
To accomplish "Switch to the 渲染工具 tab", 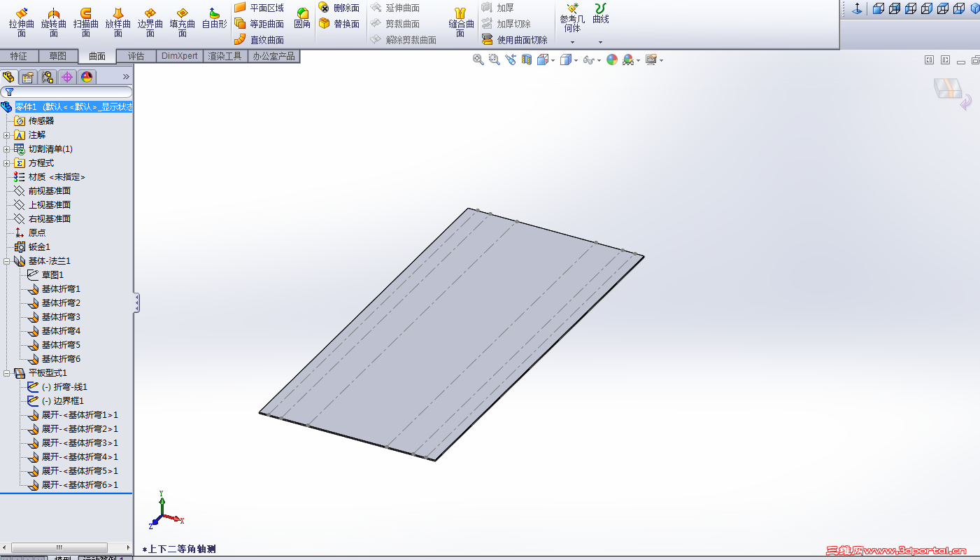I will [225, 56].
